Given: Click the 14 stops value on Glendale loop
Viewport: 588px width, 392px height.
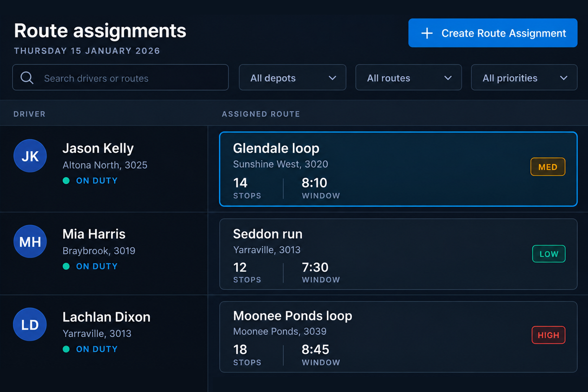Looking at the screenshot, I should click(x=240, y=183).
